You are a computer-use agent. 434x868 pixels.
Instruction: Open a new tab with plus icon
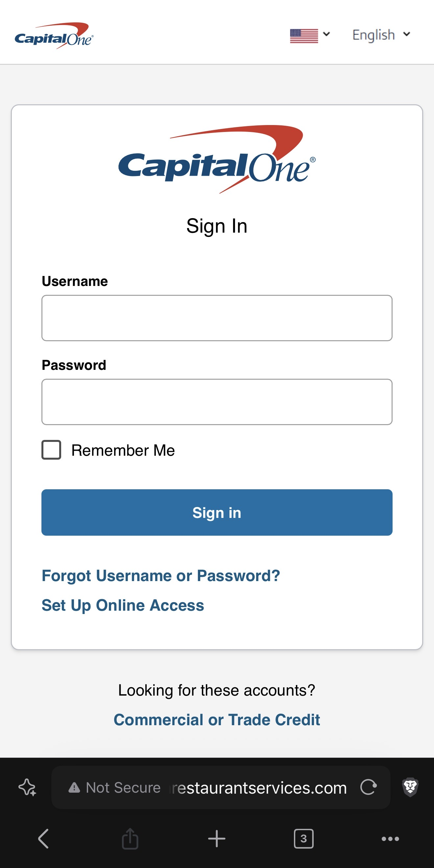click(x=217, y=838)
